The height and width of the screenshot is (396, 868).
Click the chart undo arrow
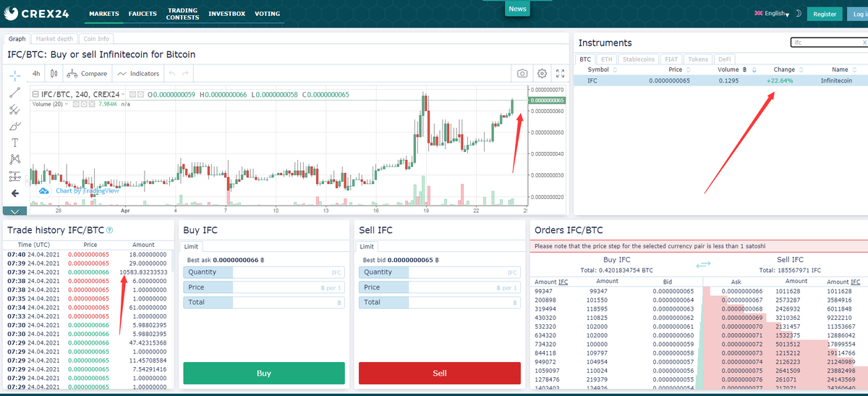[x=171, y=73]
